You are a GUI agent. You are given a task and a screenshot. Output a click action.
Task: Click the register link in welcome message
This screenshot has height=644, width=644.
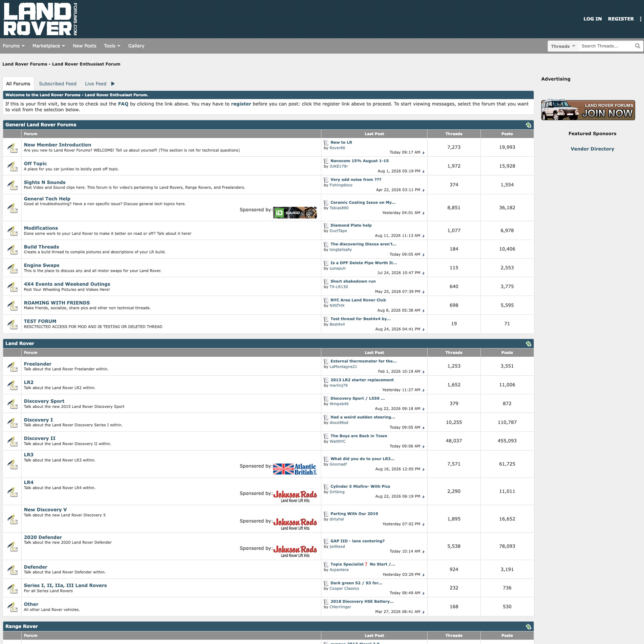(241, 104)
